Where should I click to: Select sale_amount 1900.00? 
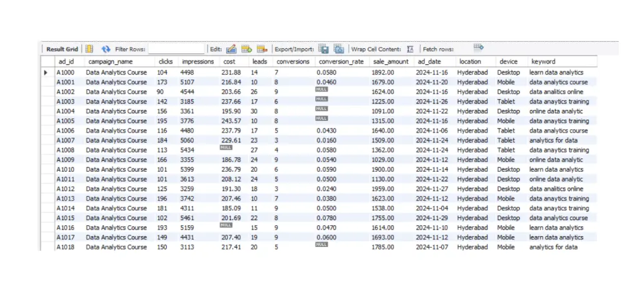click(x=383, y=169)
